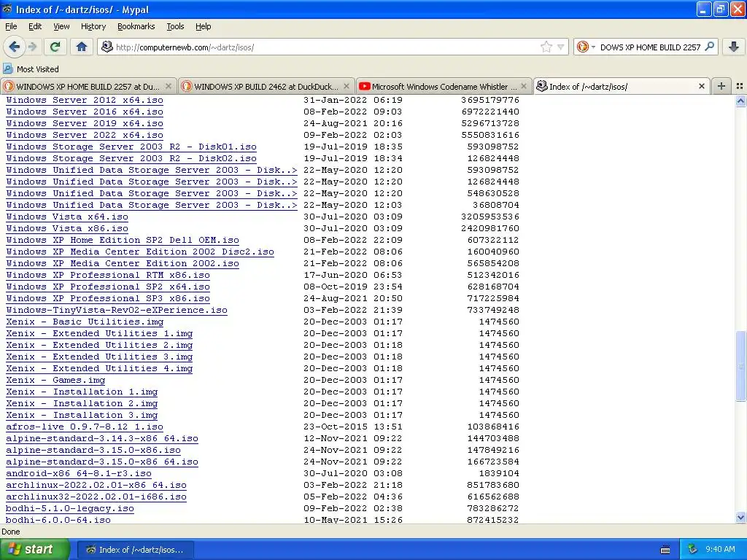
Task: Open Windows XP Media Center Edition 2002 Disc2.iso
Action: (x=140, y=252)
